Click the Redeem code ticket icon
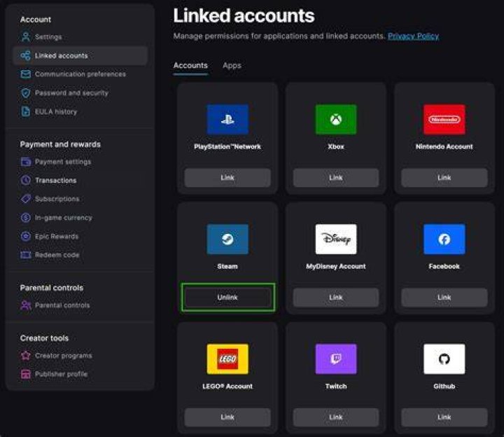The image size is (504, 437). pos(26,255)
